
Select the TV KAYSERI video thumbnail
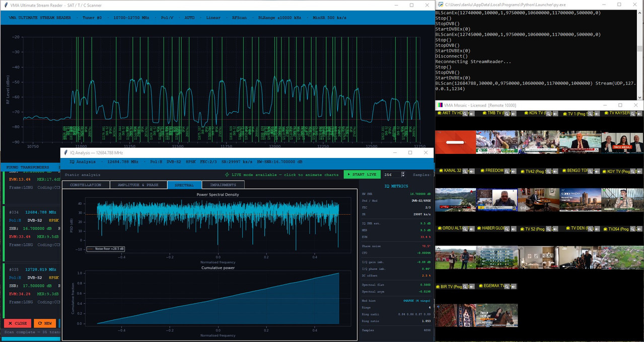pyautogui.click(x=622, y=142)
